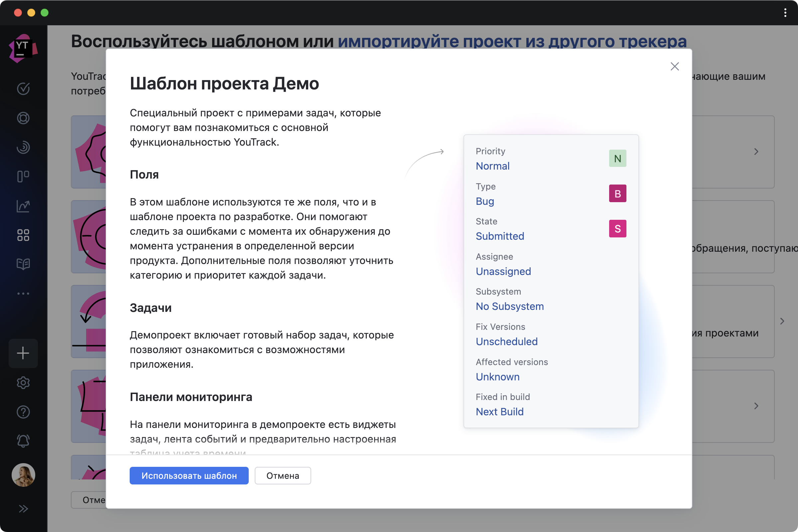The height and width of the screenshot is (532, 798).
Task: Click the Задачи heading text
Action: click(151, 308)
